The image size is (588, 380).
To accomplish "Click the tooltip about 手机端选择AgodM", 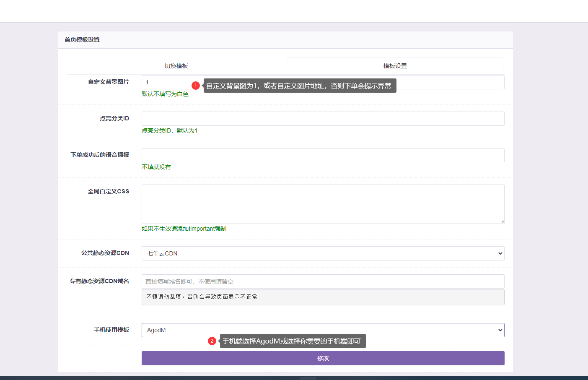I will coord(292,341).
